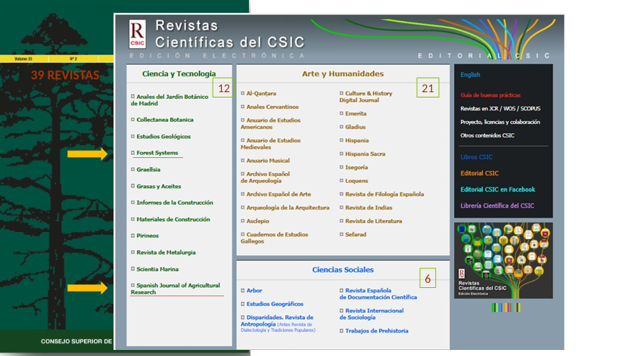Open the Graellsia journal

pyautogui.click(x=148, y=169)
